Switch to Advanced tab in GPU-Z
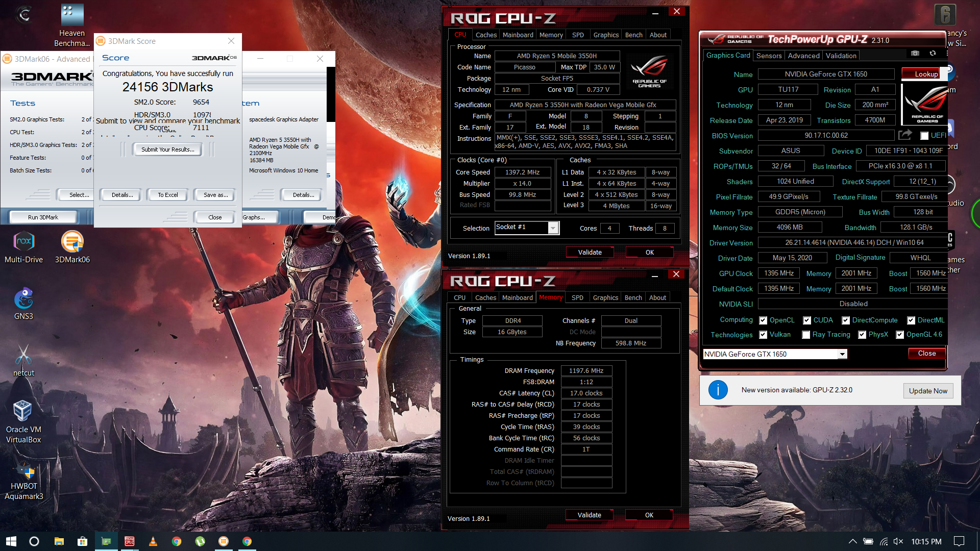Image resolution: width=980 pixels, height=551 pixels. coord(803,56)
